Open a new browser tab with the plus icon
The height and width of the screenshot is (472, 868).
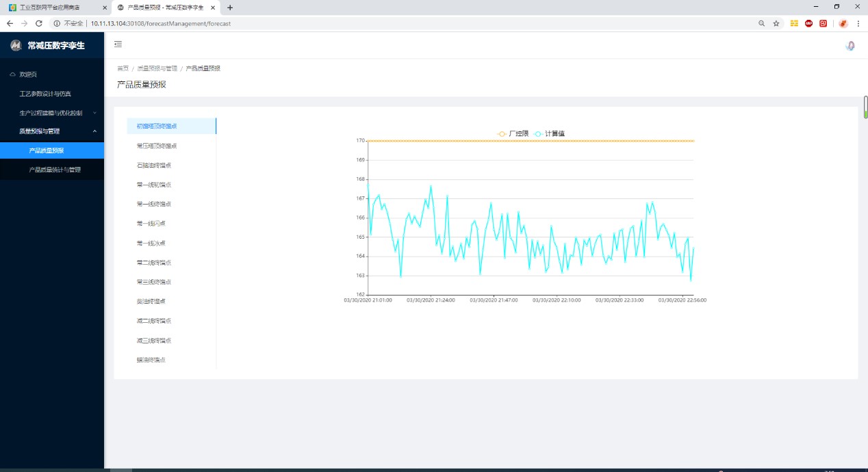230,8
